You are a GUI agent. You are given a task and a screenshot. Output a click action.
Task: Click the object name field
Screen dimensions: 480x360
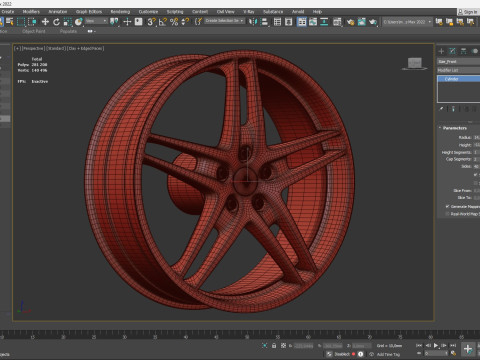point(459,62)
